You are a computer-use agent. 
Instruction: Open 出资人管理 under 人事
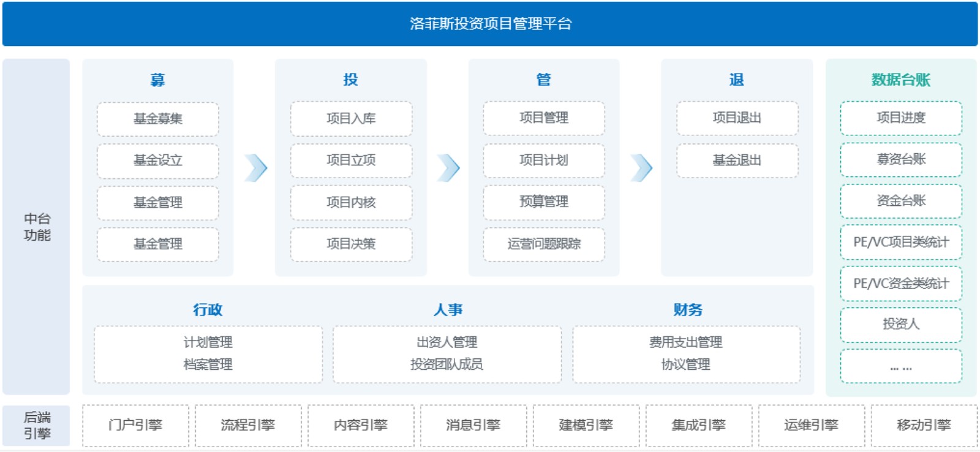(447, 342)
